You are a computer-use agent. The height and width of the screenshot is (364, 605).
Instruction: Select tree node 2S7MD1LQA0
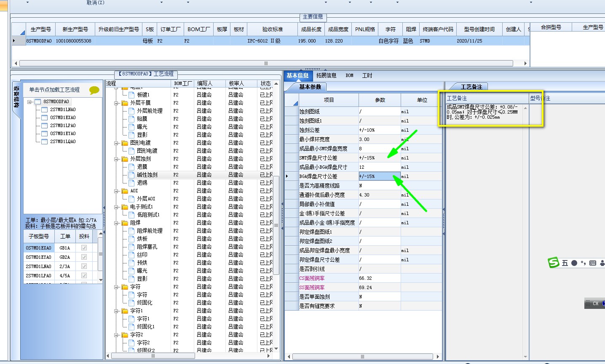63,141
